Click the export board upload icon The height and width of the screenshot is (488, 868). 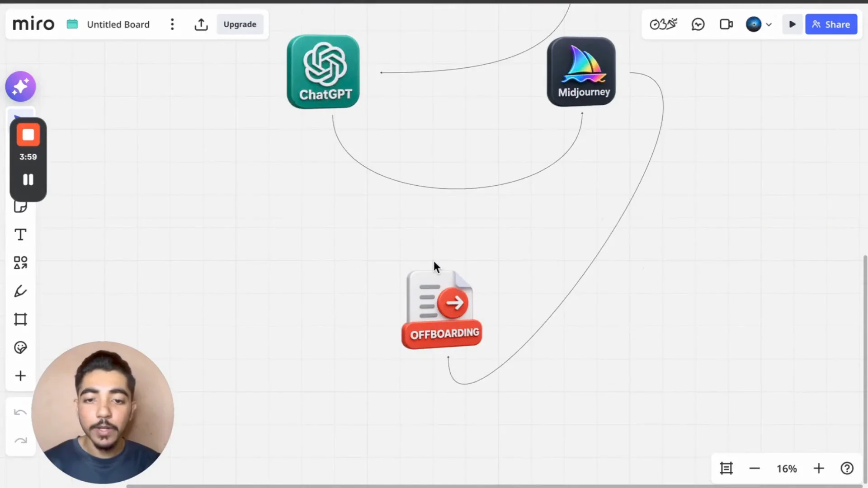[x=201, y=24]
